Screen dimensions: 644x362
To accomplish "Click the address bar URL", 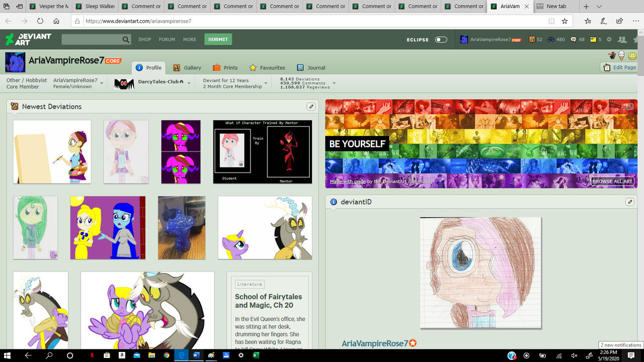I will click(138, 21).
